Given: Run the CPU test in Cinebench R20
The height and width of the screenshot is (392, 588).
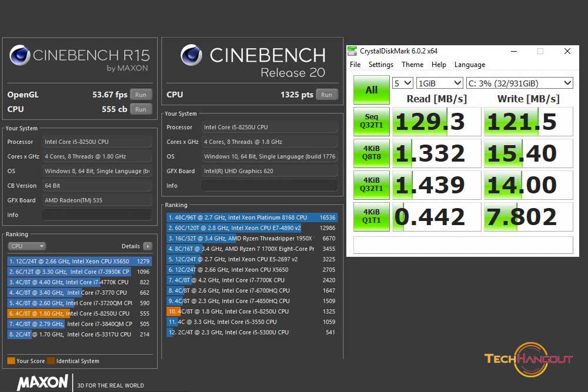Looking at the screenshot, I should point(326,95).
